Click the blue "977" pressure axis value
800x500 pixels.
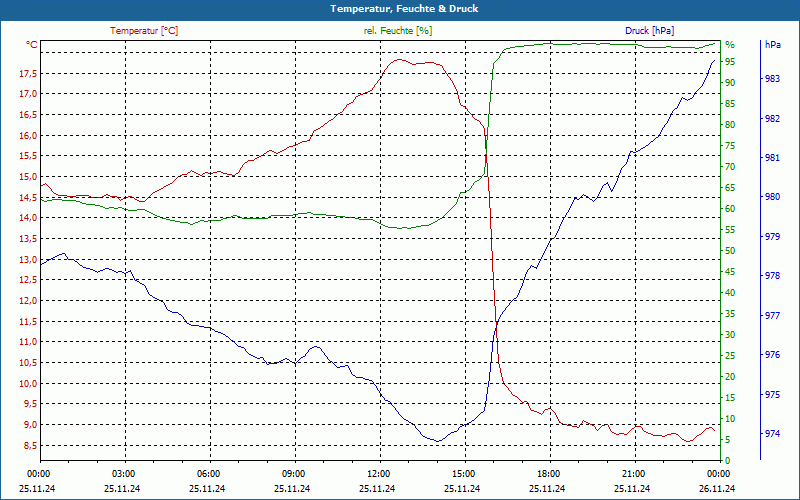click(x=772, y=316)
